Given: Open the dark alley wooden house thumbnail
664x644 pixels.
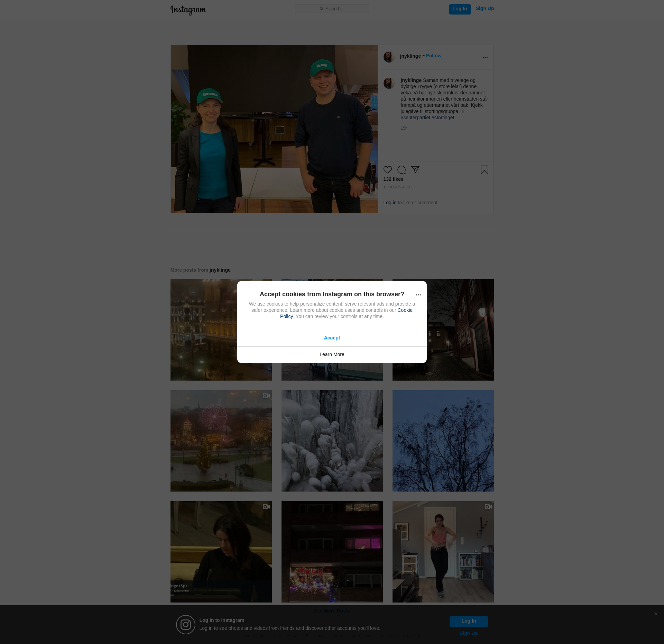Looking at the screenshot, I should click(x=460, y=330).
